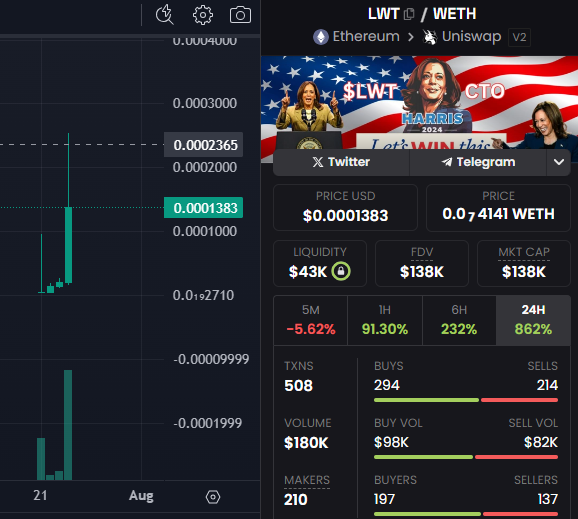Click the SELLERS count 137

click(548, 499)
